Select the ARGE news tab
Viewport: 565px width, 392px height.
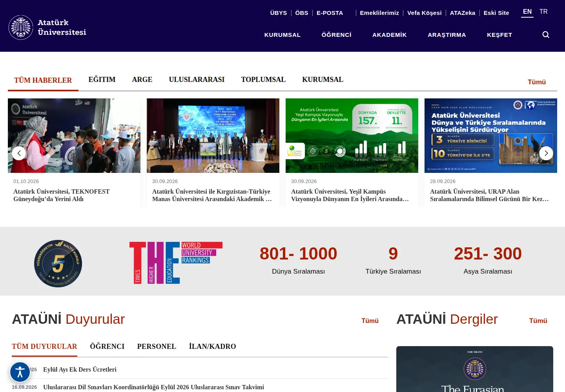click(x=142, y=80)
